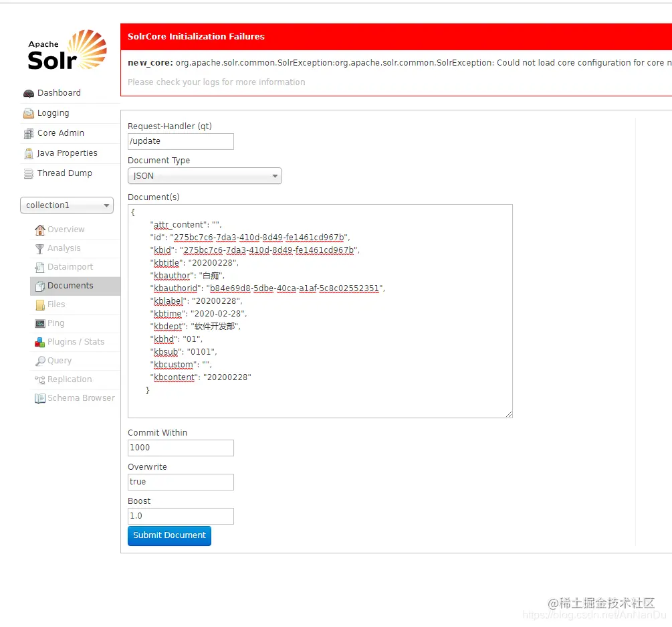This screenshot has height=627, width=672.
Task: Click the "kbcustom" line in document
Action: click(181, 365)
